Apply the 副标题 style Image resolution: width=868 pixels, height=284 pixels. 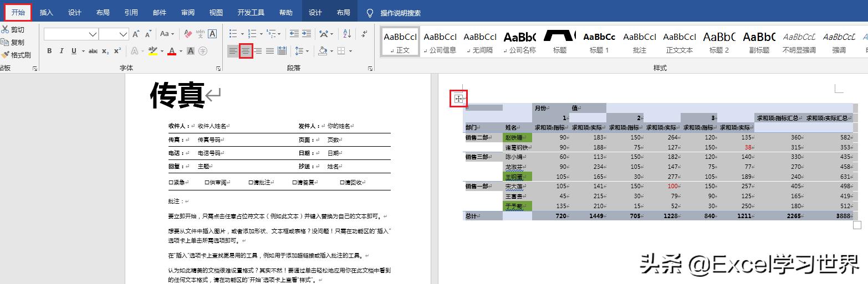pos(759,42)
